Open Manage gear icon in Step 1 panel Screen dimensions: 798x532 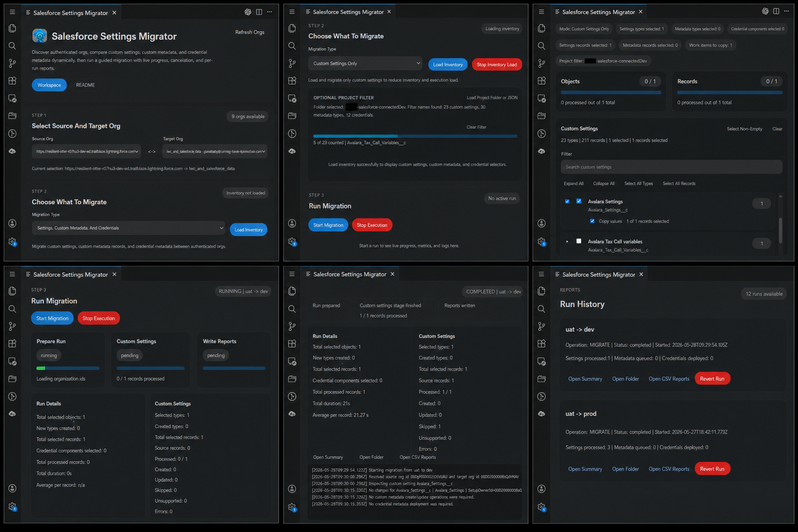12,242
